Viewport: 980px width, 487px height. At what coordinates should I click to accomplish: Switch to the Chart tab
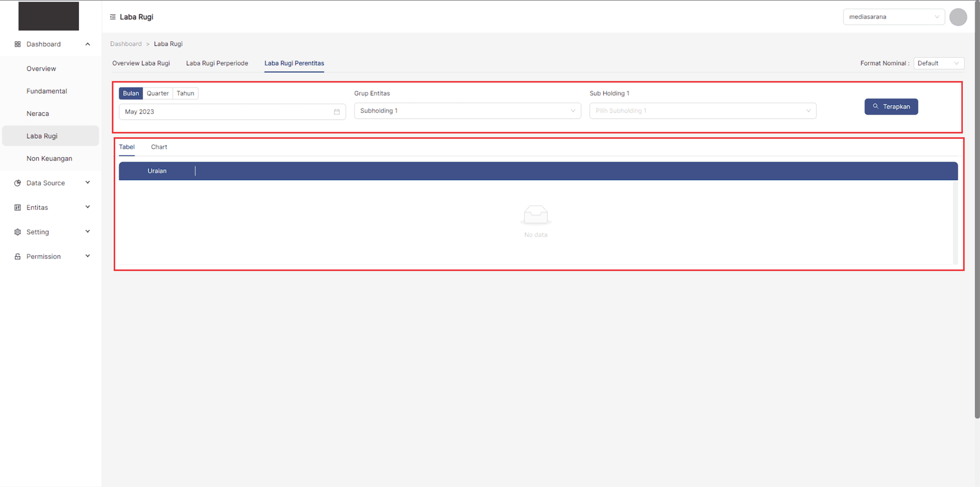[x=159, y=147]
